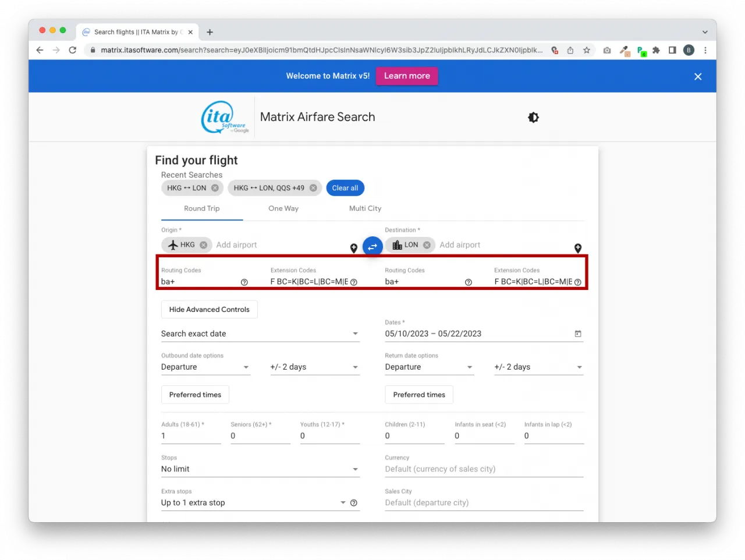Open help icon beside Extra stops

click(x=354, y=503)
